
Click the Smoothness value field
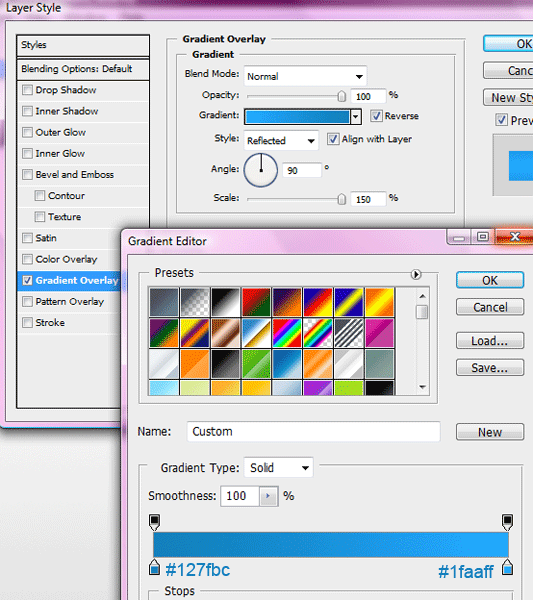pos(240,496)
